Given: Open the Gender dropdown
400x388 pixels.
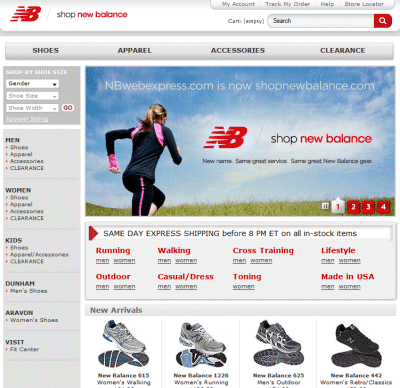Looking at the screenshot, I should [x=32, y=84].
